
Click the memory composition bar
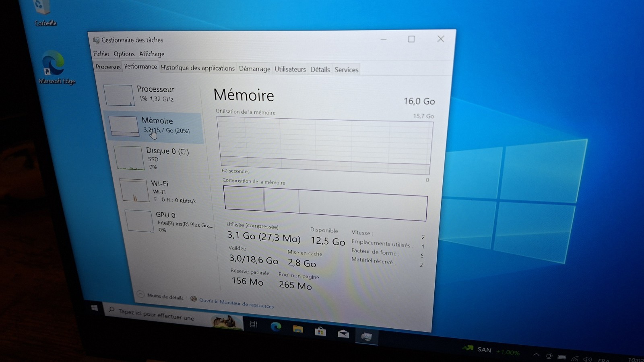coord(326,203)
